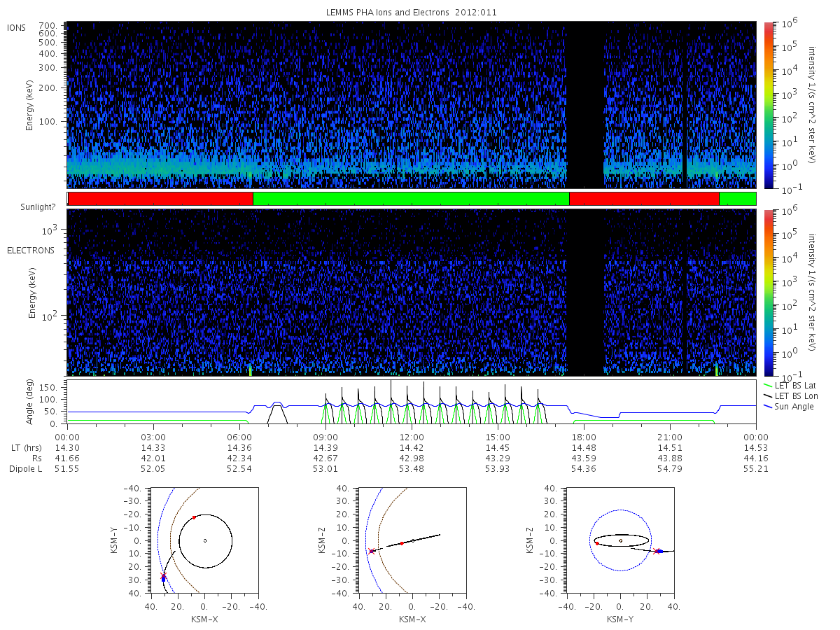Click the green spike in electrons spectrogram near 06:00
This screenshot has width=840, height=630.
click(250, 370)
